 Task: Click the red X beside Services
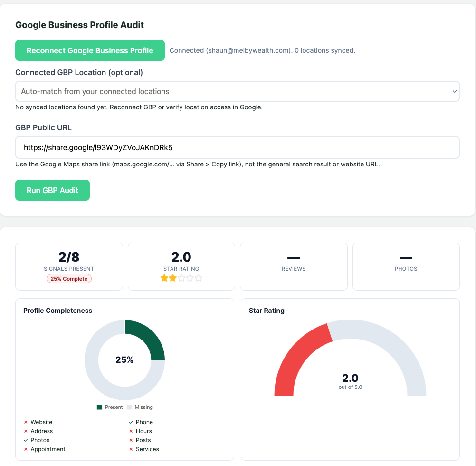tap(131, 449)
